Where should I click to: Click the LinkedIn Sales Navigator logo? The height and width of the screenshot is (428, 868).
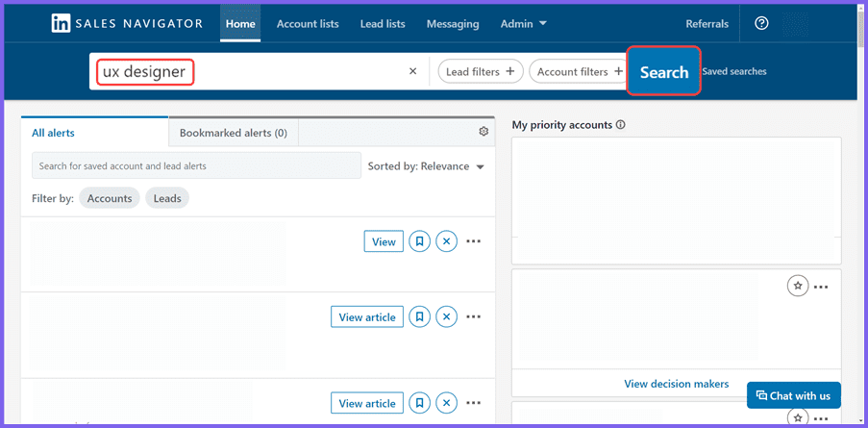127,24
